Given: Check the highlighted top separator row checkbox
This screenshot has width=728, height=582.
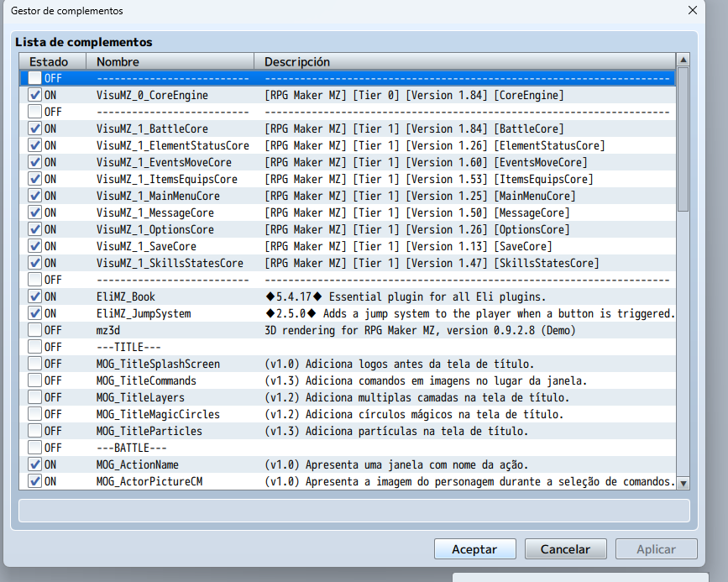Looking at the screenshot, I should [34, 78].
